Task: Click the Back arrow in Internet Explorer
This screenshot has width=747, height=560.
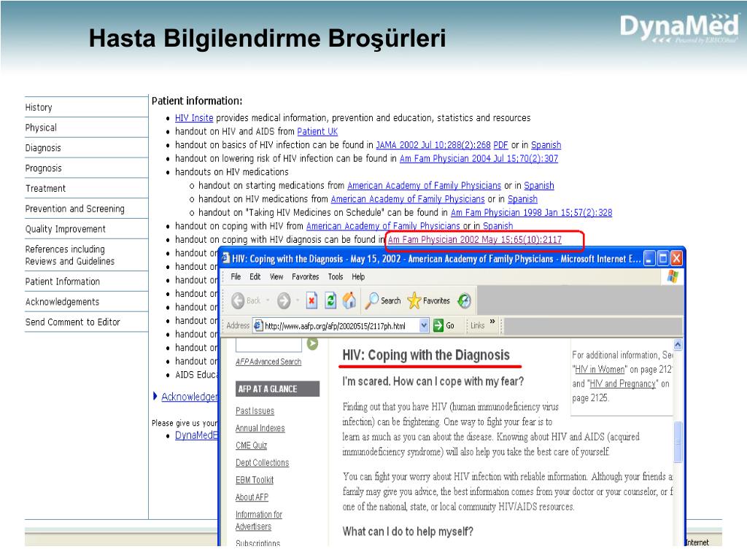Action: (x=238, y=300)
